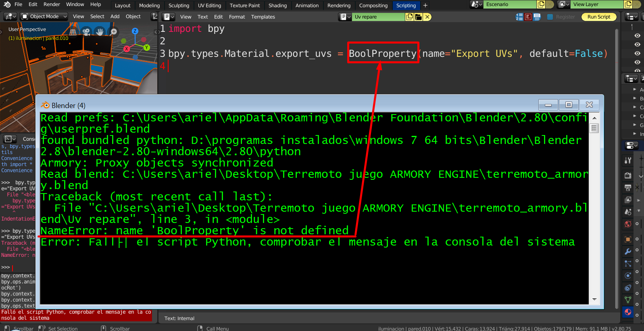This screenshot has height=331, width=644.
Task: Open the 3D viewport editor type selector
Action: 10,17
